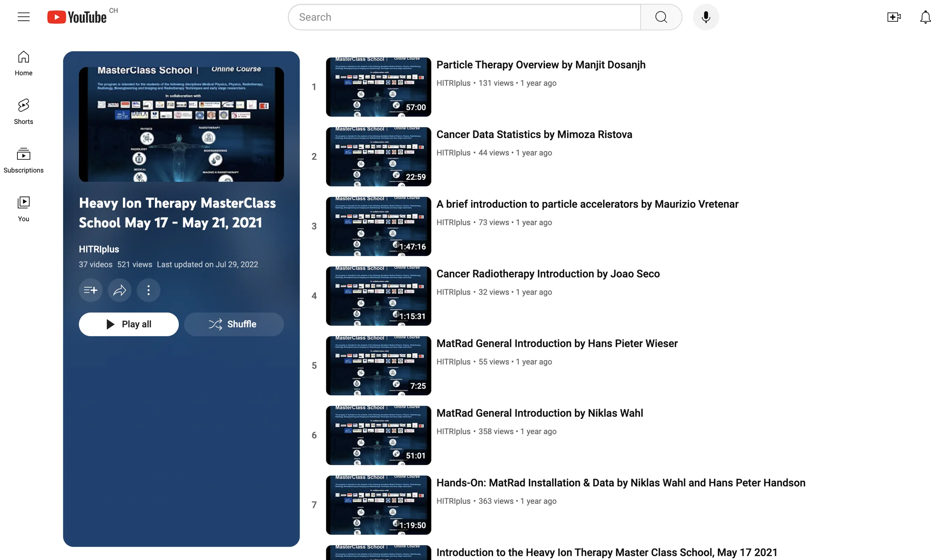Go to YouTube home via logo
This screenshot has height=560, width=948.
point(77,17)
